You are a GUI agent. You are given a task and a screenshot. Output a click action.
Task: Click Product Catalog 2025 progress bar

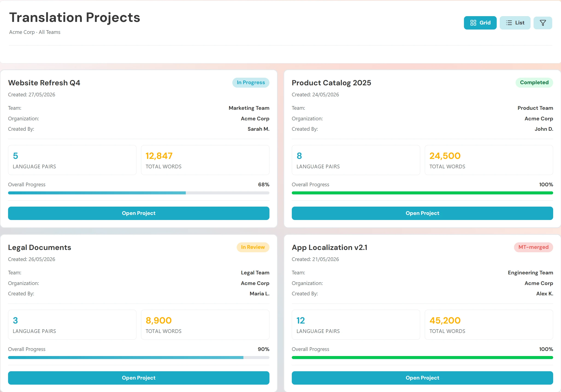[422, 193]
